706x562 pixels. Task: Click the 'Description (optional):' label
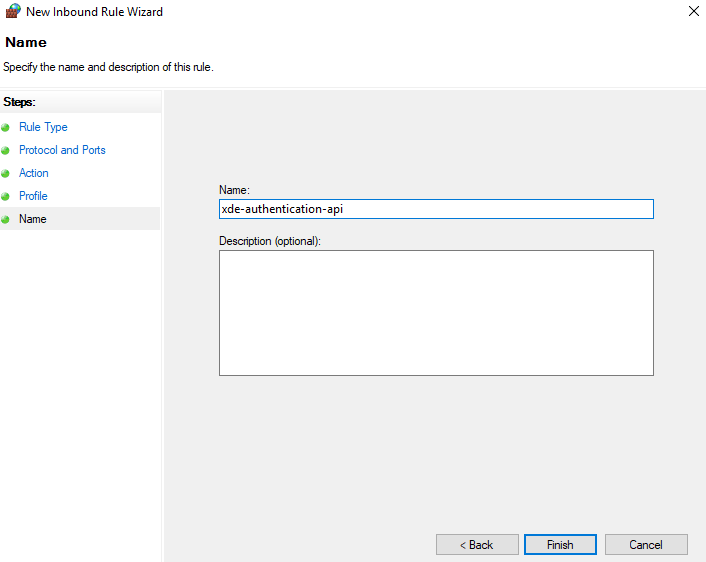pyautogui.click(x=270, y=241)
